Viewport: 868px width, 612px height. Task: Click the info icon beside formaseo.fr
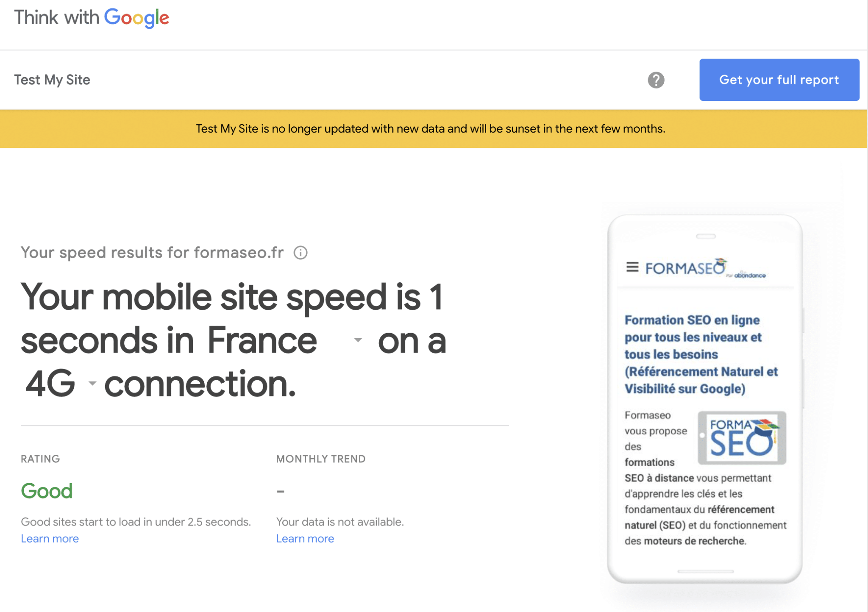(x=301, y=253)
